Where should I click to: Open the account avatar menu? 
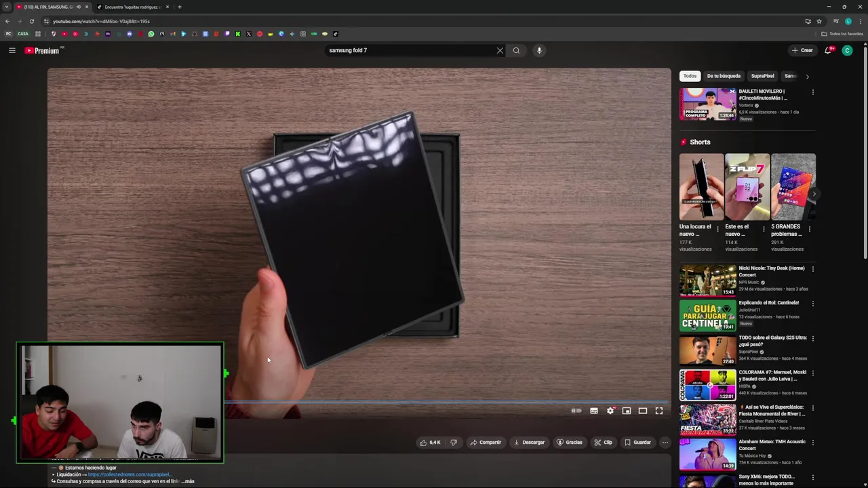tap(847, 50)
